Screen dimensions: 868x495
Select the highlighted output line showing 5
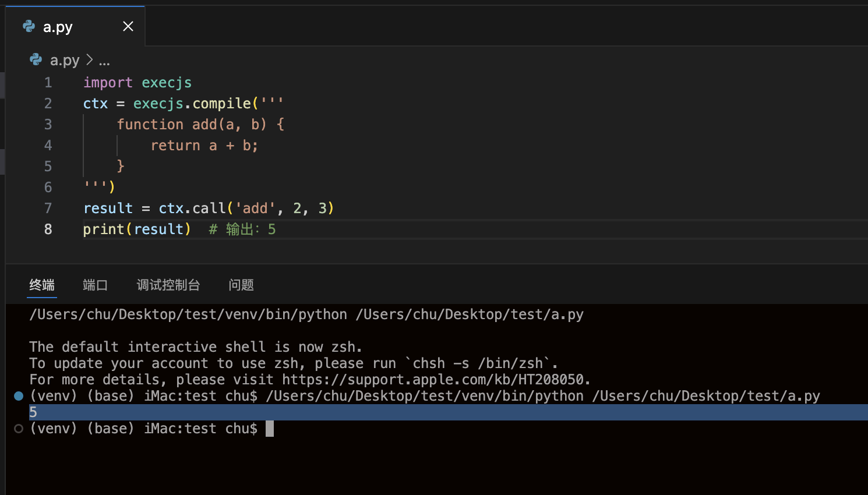(33, 412)
